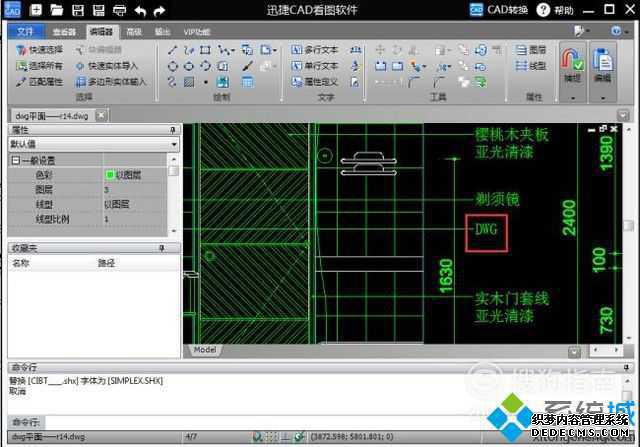Click the green 色彩 color swatch
Viewport: 640px width, 447px height.
pyautogui.click(x=109, y=175)
